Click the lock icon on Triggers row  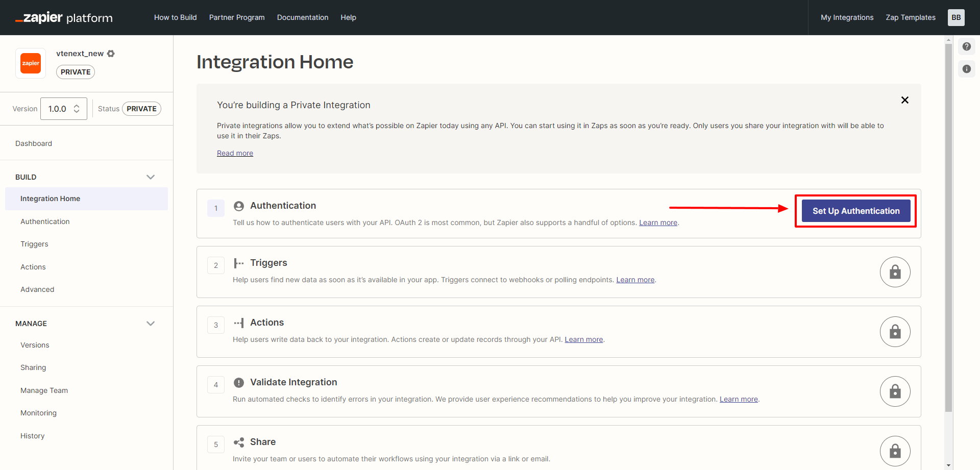point(895,272)
